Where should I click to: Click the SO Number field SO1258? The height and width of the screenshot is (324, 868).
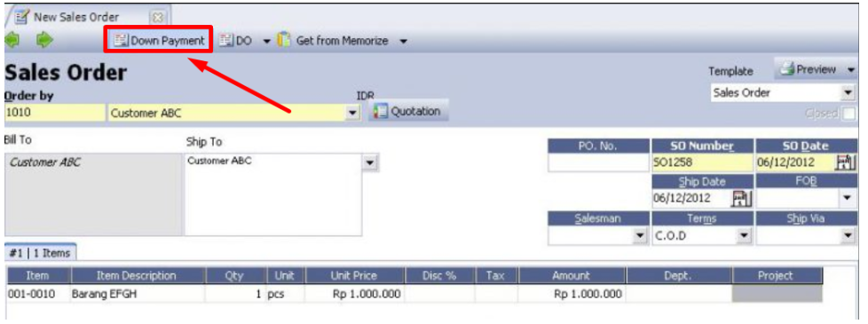703,162
